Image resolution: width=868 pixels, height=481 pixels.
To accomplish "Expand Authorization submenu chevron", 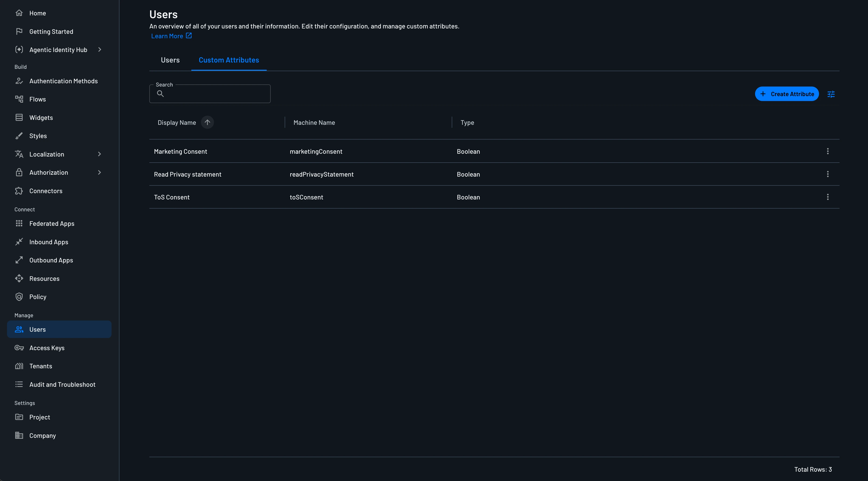I will pyautogui.click(x=99, y=172).
